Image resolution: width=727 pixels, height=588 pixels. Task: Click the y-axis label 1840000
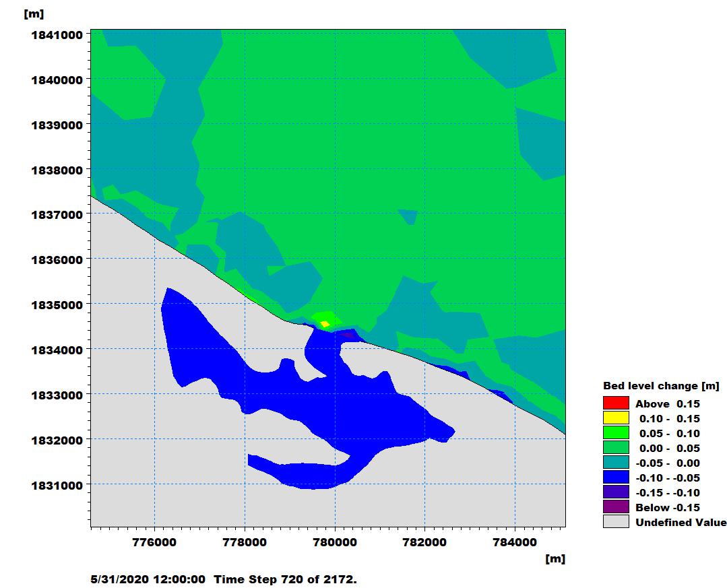(57, 80)
